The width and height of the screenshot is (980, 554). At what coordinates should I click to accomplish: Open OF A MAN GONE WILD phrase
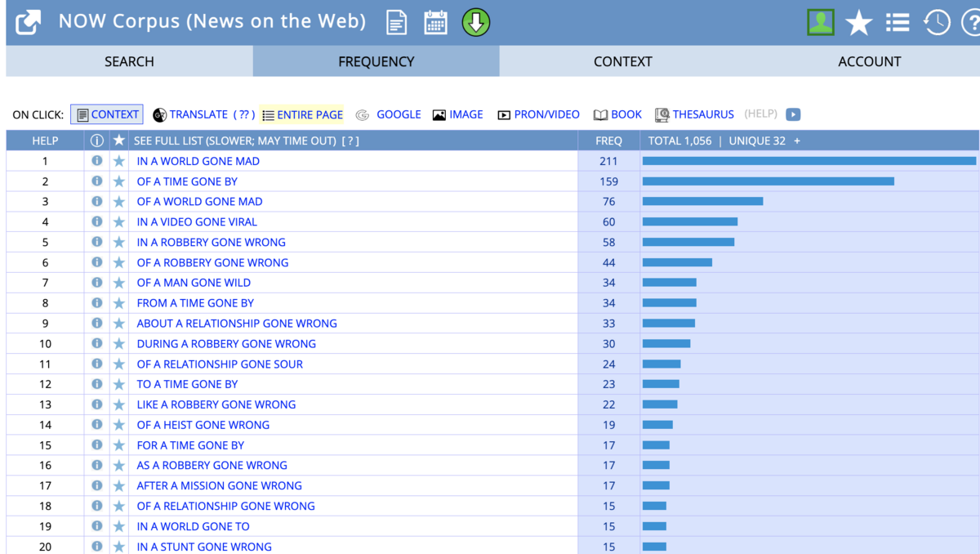click(x=194, y=282)
